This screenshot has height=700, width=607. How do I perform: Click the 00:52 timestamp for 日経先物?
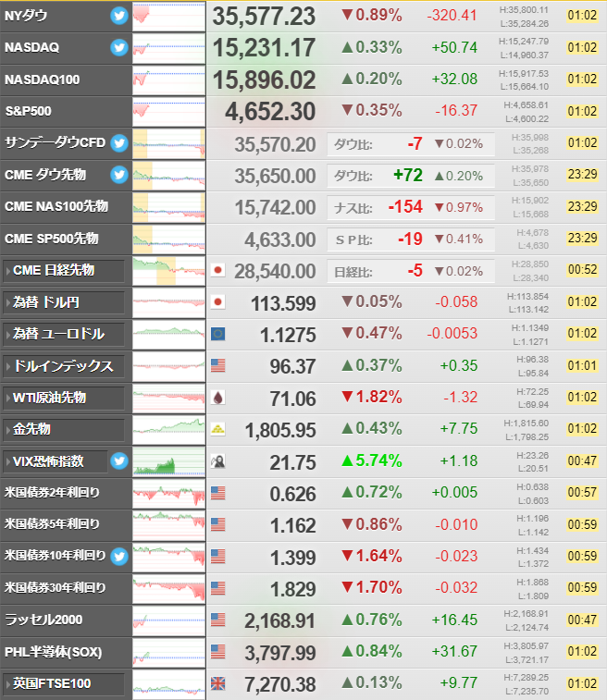pos(582,270)
